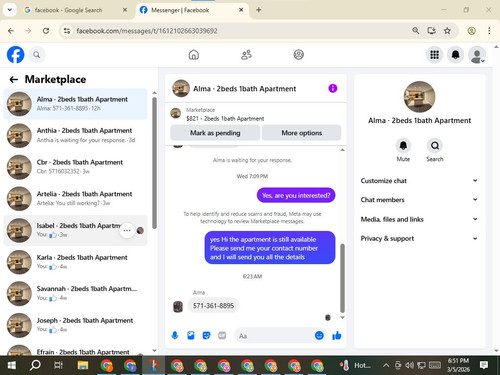Open the Anthia chat in the list
The width and height of the screenshot is (500, 375).
(75, 135)
